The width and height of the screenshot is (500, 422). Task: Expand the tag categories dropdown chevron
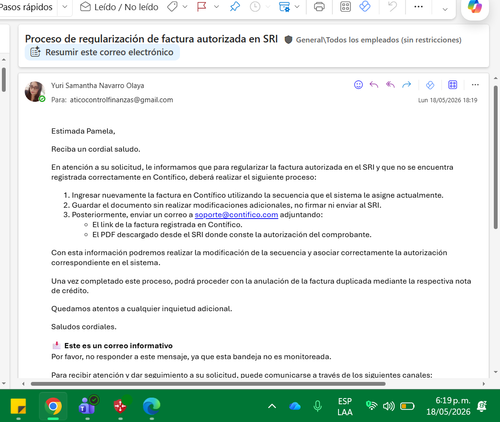coord(185,7)
